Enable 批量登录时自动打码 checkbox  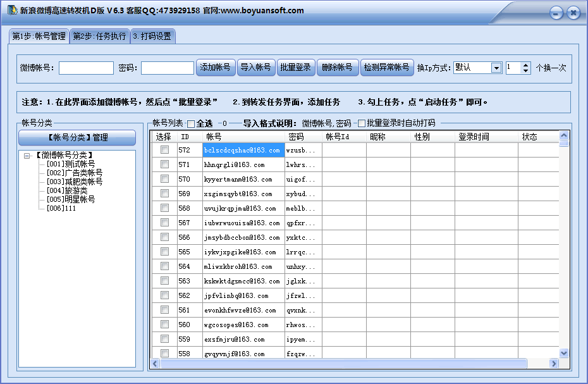click(362, 123)
